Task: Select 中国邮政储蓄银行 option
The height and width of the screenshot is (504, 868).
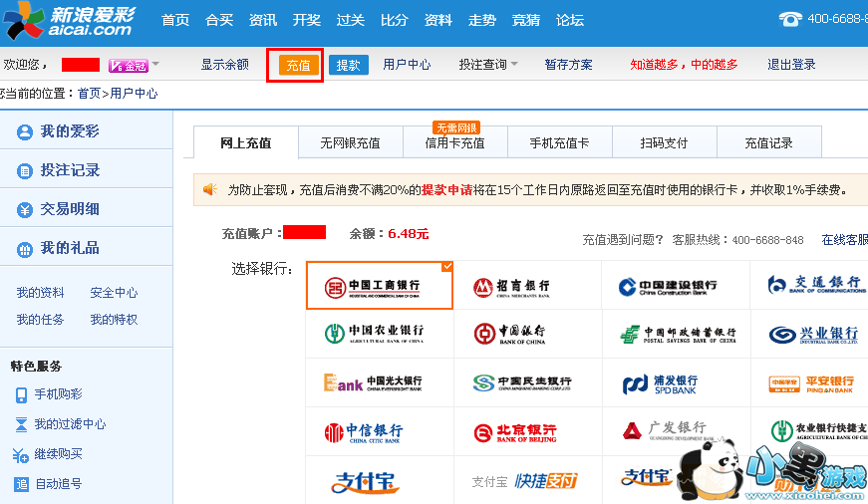Action: pos(676,333)
